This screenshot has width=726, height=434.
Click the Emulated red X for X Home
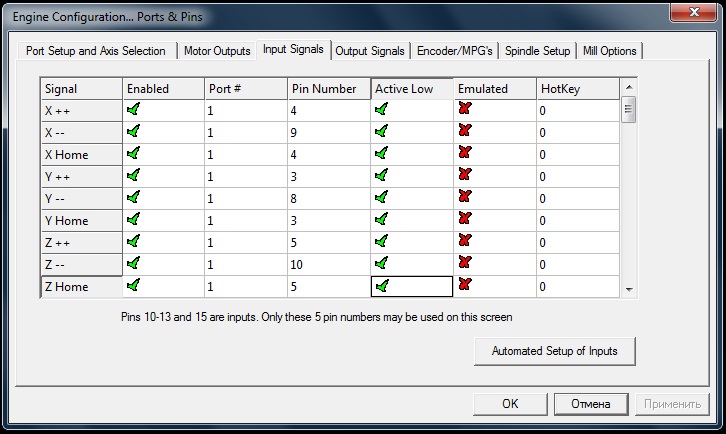coord(464,154)
